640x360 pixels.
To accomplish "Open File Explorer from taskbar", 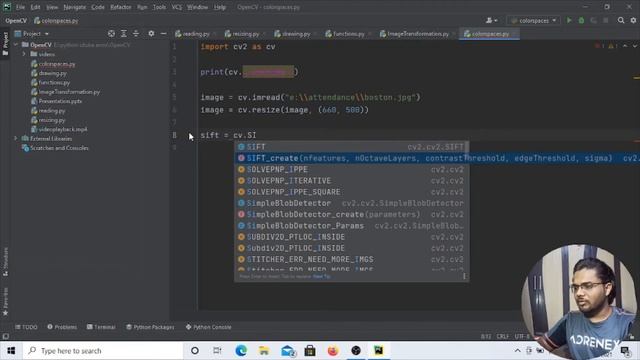I will pyautogui.click(x=264, y=351).
